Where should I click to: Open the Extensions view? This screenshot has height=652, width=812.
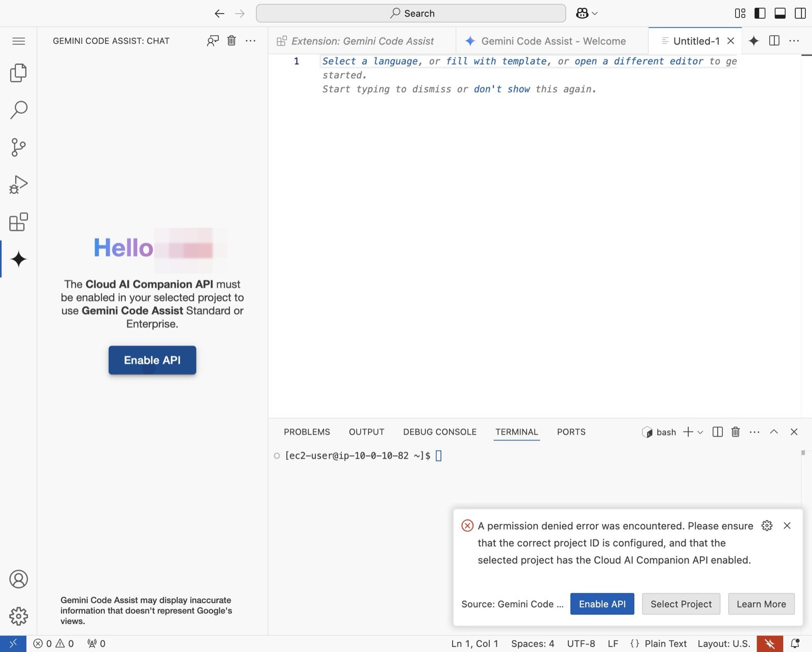(18, 222)
